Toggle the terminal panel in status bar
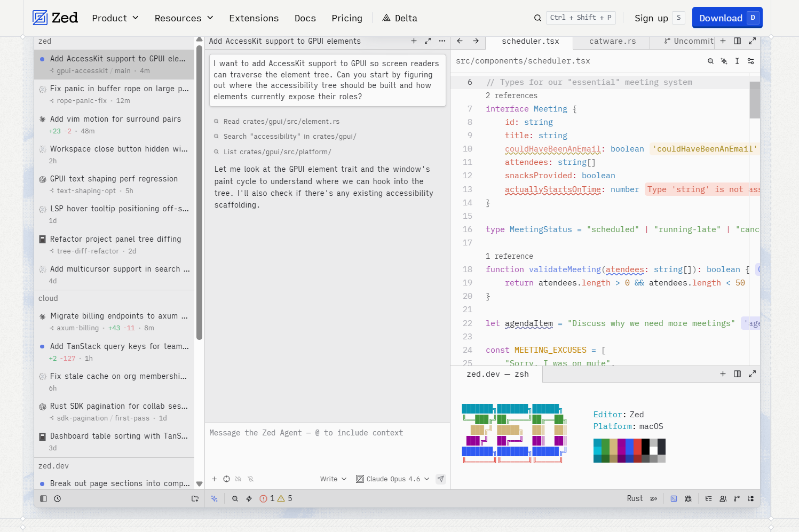This screenshot has width=799, height=532. coord(674,499)
